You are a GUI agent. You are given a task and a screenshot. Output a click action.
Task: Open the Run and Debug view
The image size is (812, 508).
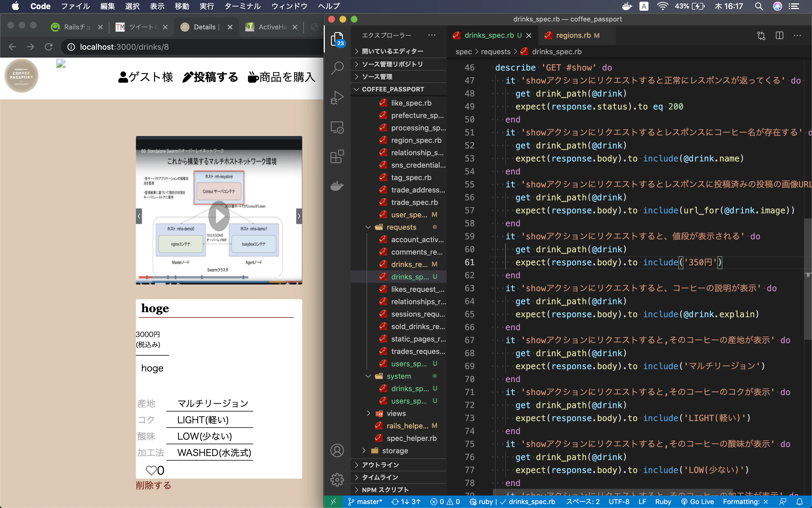pyautogui.click(x=337, y=98)
